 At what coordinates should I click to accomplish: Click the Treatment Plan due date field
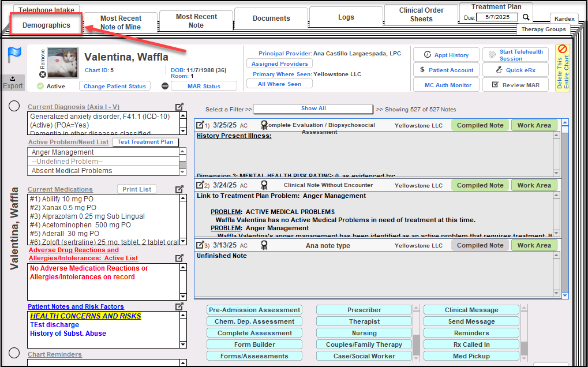click(x=497, y=17)
